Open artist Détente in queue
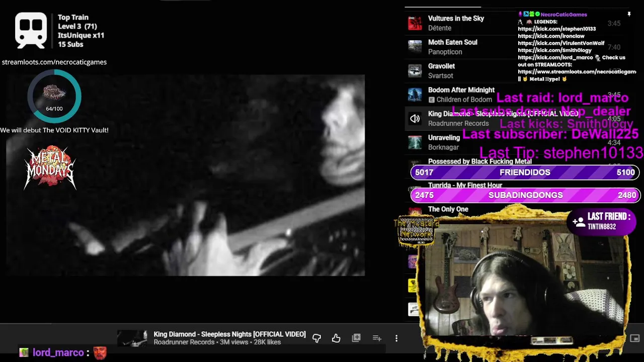Viewport: 644px width, 362px height. point(440,28)
